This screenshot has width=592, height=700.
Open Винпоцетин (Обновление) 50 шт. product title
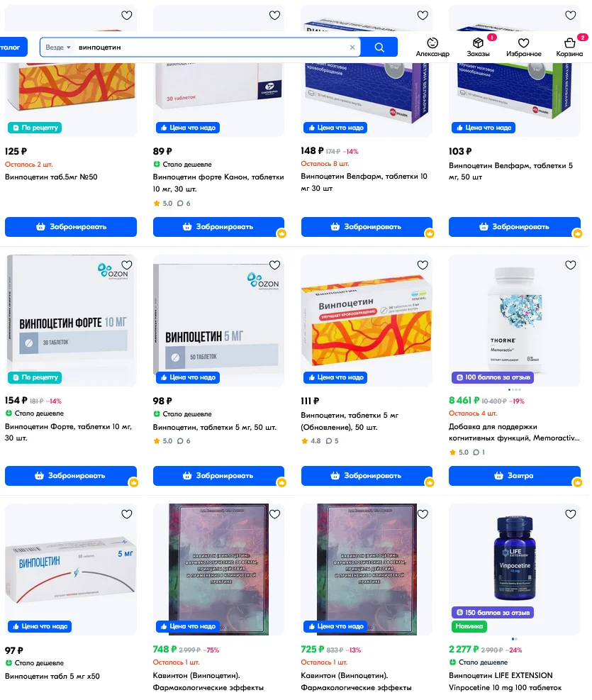coord(350,421)
